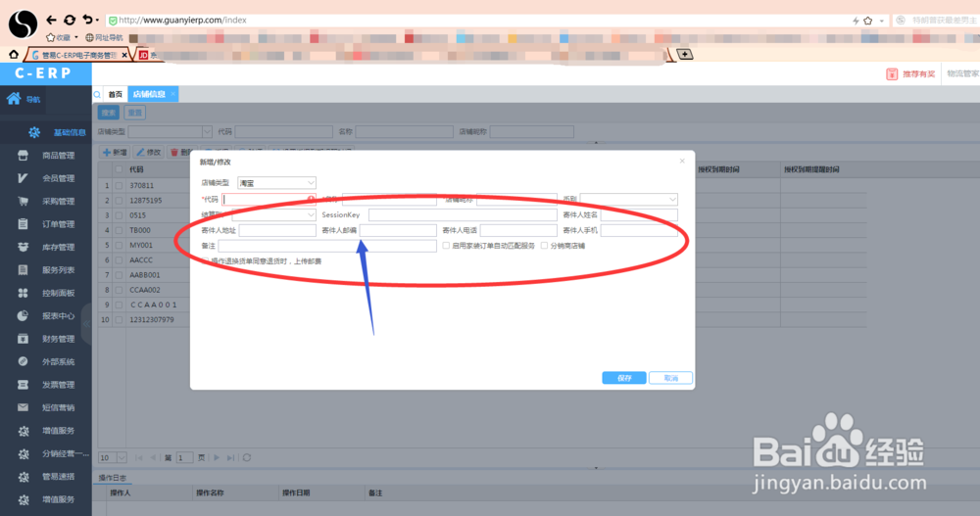Tick the checkbox for row TB000
980x516 pixels.
click(x=119, y=230)
